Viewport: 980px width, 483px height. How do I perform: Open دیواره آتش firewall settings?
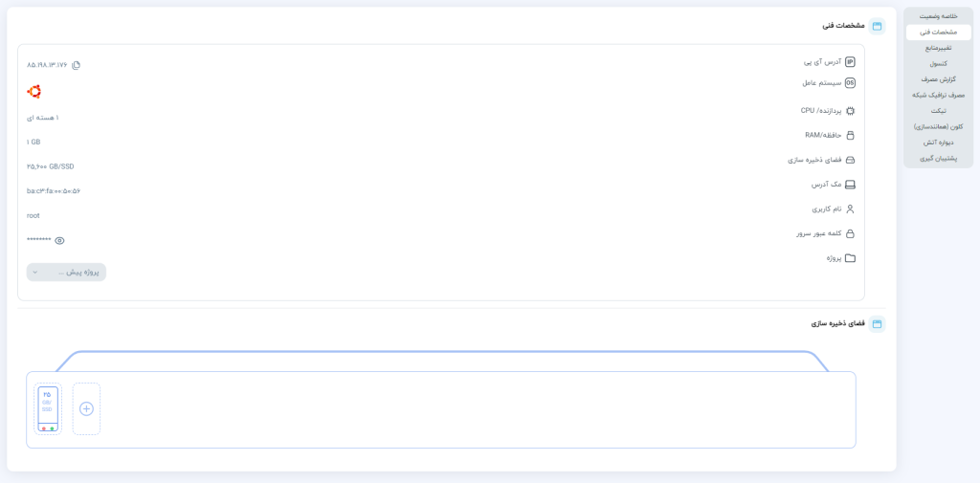pos(940,143)
